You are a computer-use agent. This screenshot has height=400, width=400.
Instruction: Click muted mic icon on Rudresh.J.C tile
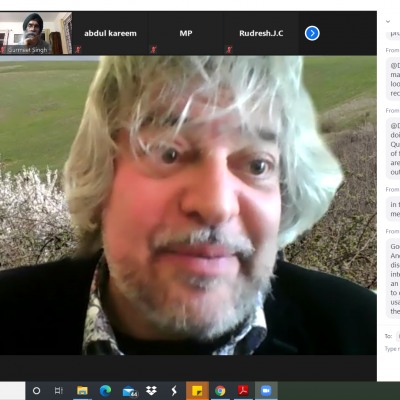(229, 50)
